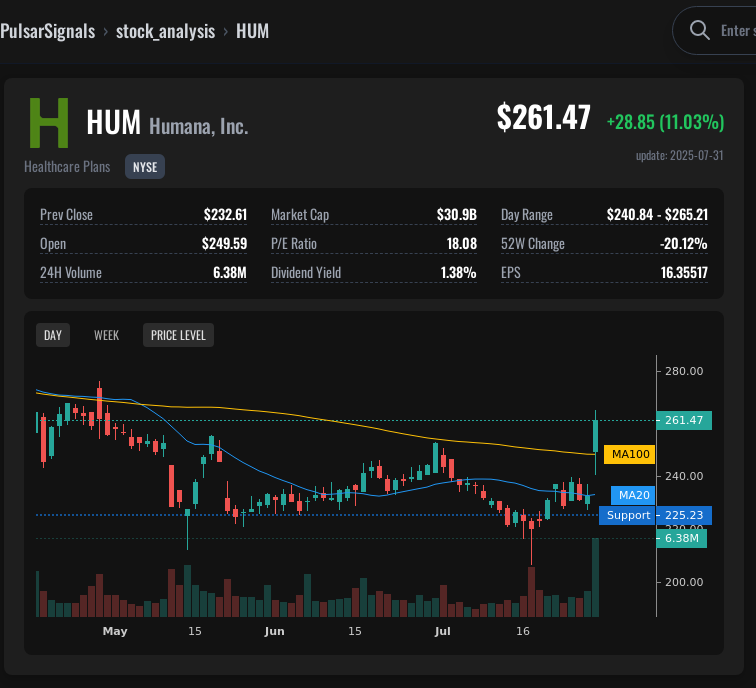Click the 200.00 price axis label
Image resolution: width=756 pixels, height=688 pixels.
tap(684, 582)
